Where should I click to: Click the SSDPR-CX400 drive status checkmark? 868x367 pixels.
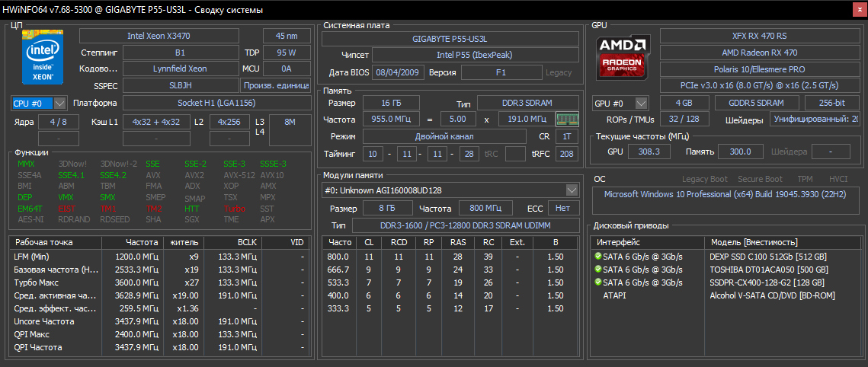click(x=598, y=282)
